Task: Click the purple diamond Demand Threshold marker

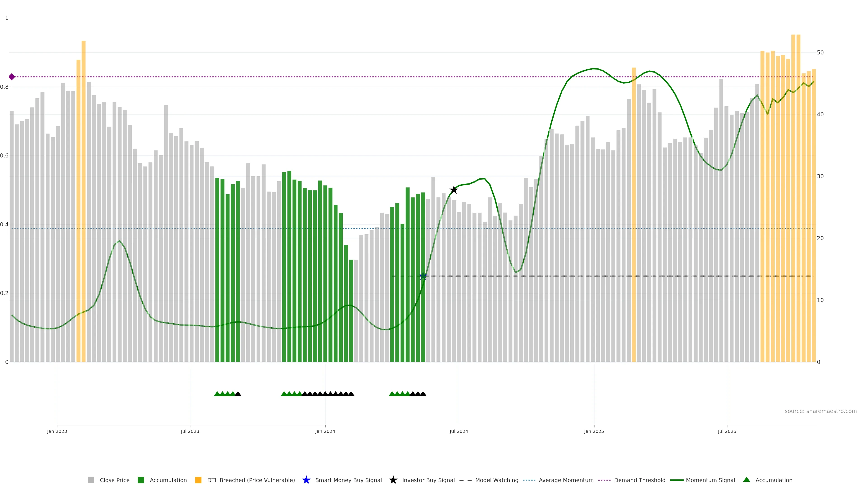Action: click(12, 77)
